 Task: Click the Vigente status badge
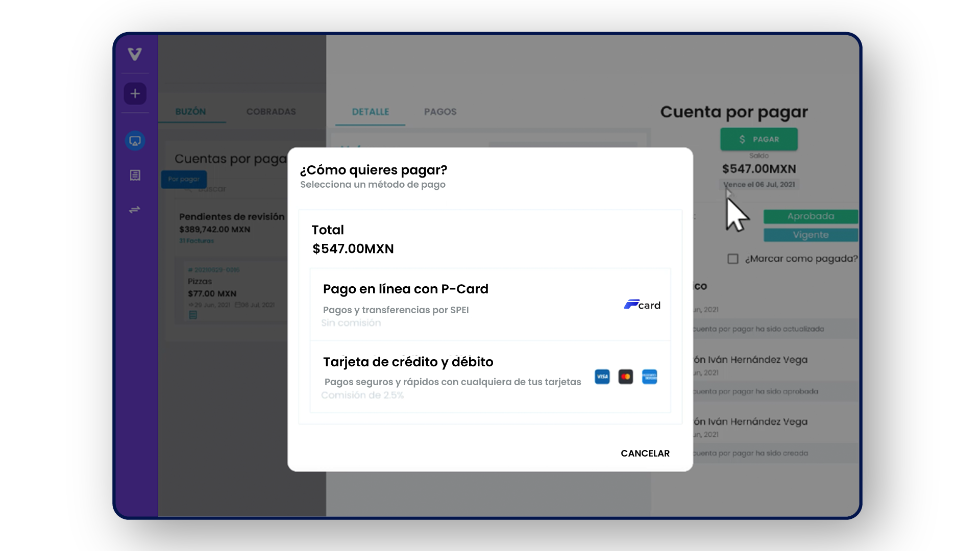[811, 235]
